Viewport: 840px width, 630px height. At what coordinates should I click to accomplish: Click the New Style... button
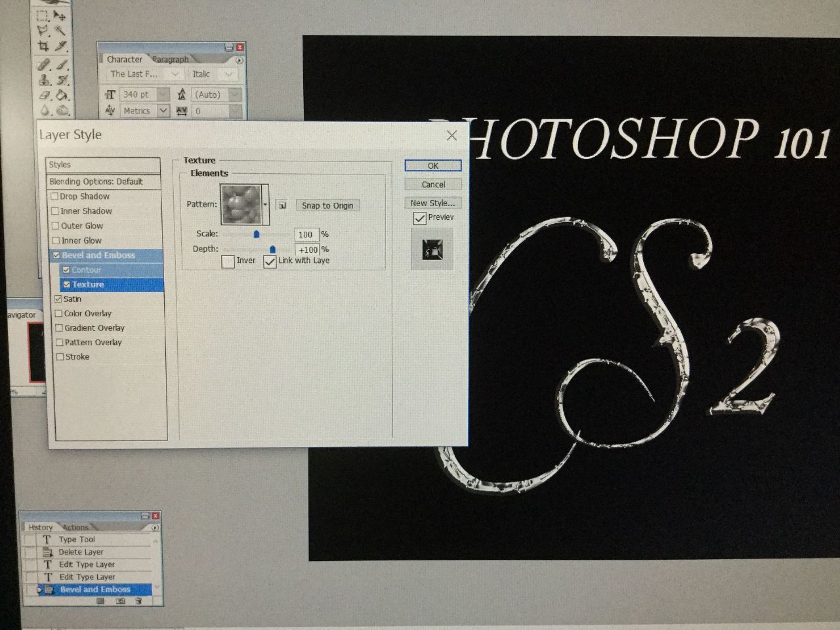(x=433, y=203)
